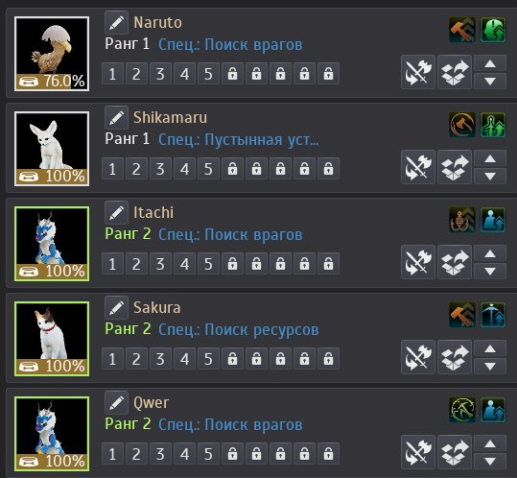
Task: Select slot 3 in Shikamaru's row
Action: tap(160, 168)
